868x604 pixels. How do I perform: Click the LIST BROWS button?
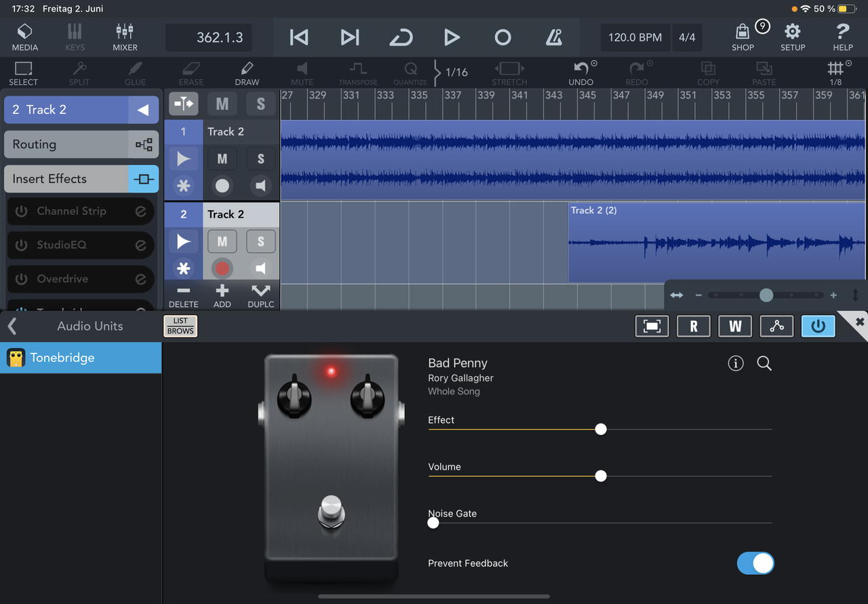pyautogui.click(x=180, y=326)
